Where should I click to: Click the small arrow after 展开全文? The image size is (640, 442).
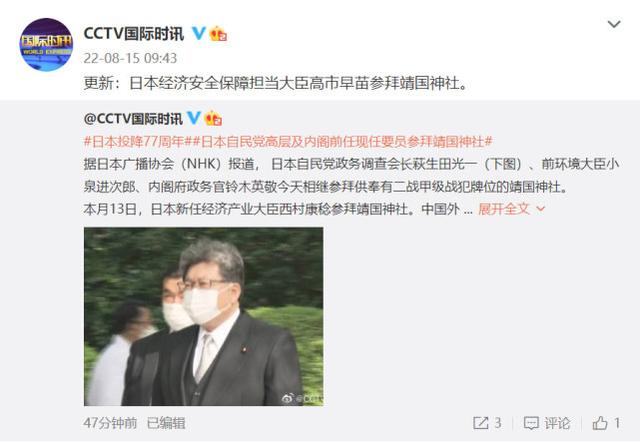tap(540, 209)
